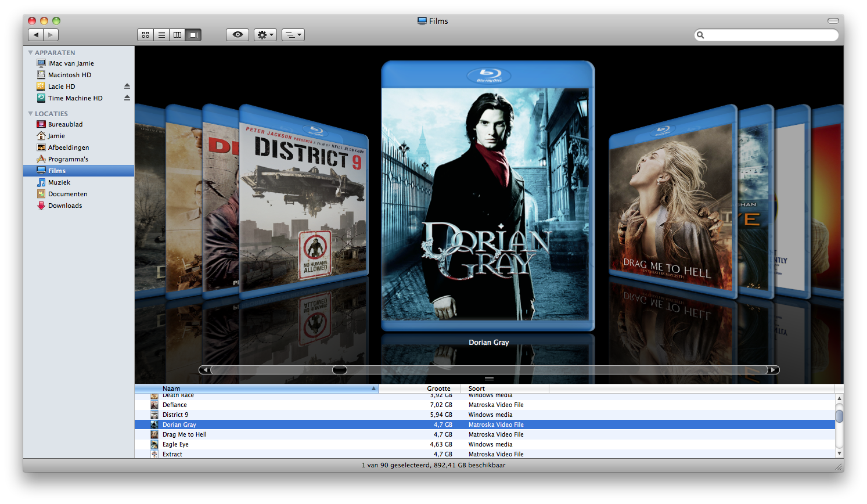The width and height of the screenshot is (867, 504).
Task: Go back with the left arrow button
Action: point(36,35)
